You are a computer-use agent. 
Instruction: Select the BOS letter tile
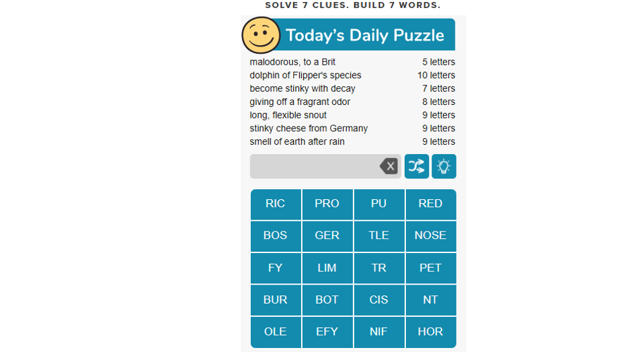click(x=276, y=236)
